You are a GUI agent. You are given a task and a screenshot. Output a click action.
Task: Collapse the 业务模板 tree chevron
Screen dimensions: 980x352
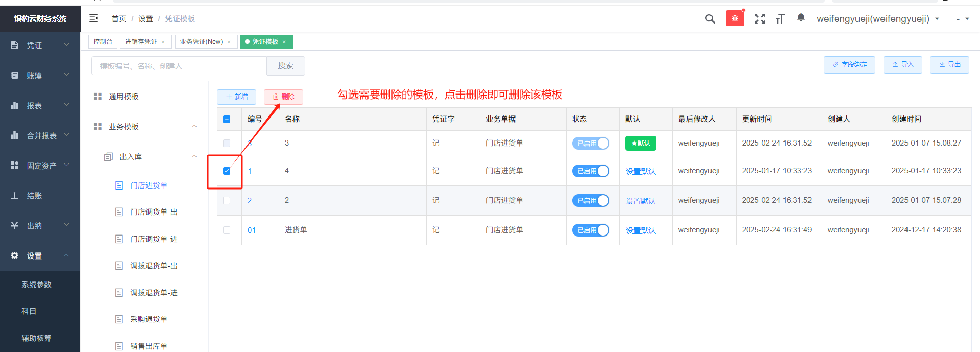click(194, 126)
